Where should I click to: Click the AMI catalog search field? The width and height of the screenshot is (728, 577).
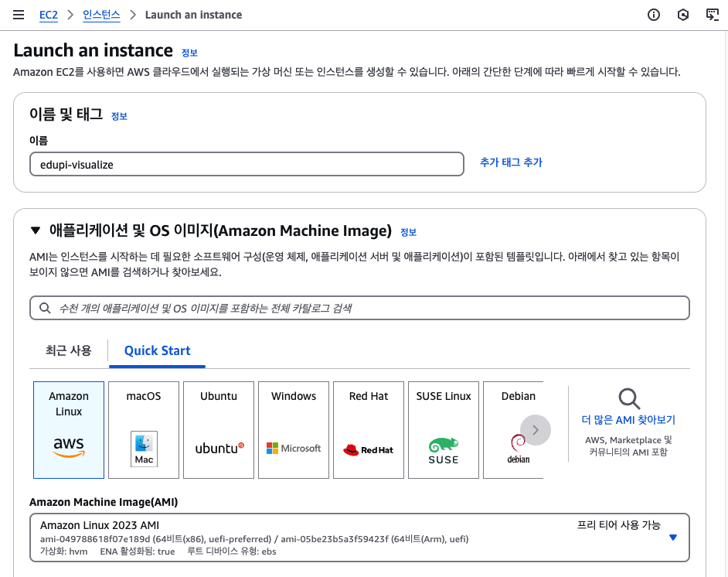pyautogui.click(x=359, y=308)
